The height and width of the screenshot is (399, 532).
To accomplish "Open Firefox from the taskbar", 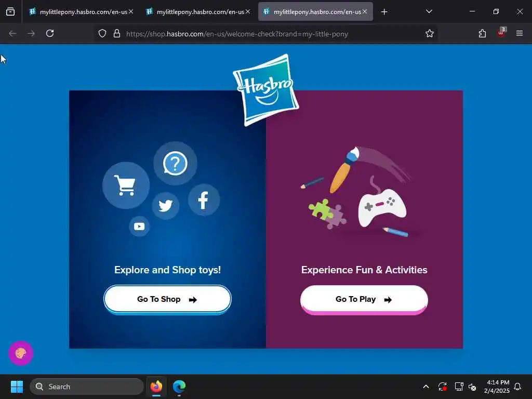I will (x=156, y=387).
